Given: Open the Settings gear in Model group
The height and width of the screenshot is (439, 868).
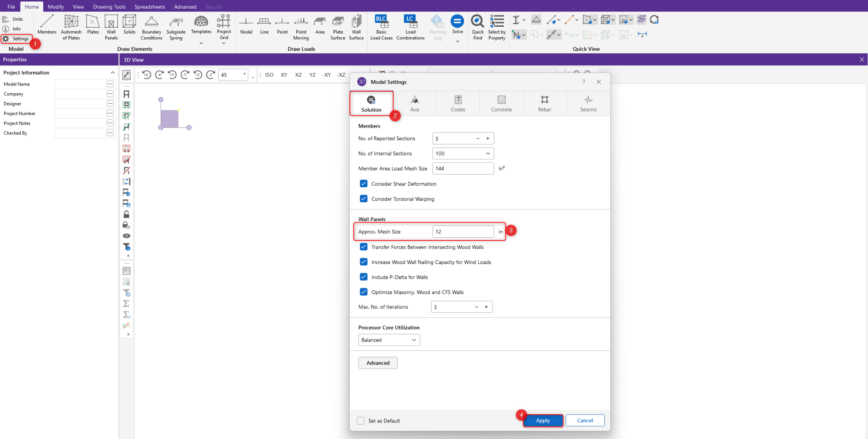Looking at the screenshot, I should point(16,39).
